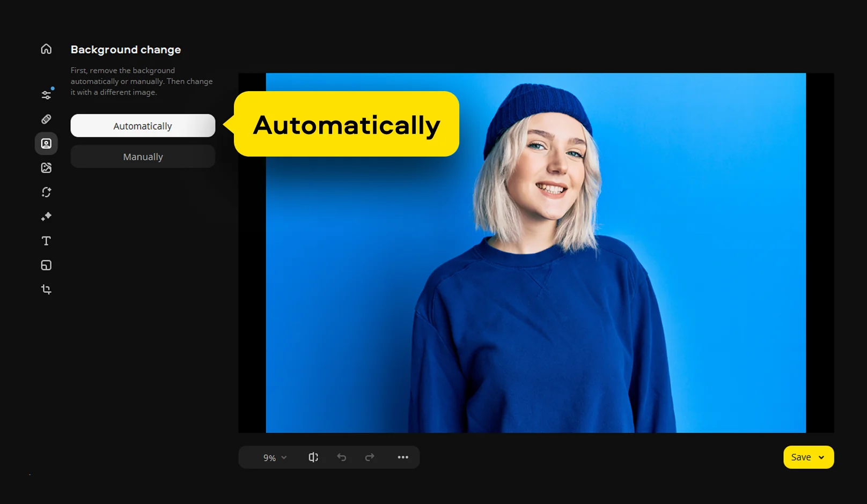
Task: Click the photo of woman on canvas
Action: click(x=535, y=253)
